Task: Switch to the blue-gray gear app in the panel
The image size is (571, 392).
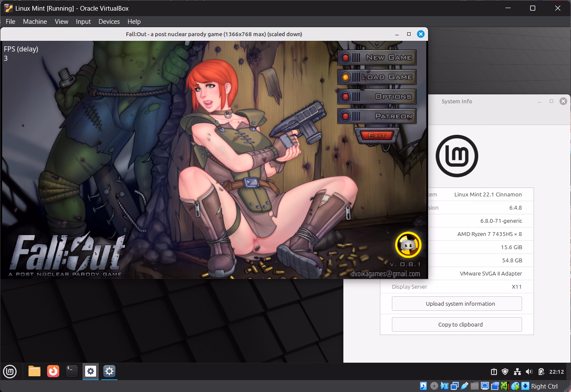Action: pyautogui.click(x=109, y=371)
